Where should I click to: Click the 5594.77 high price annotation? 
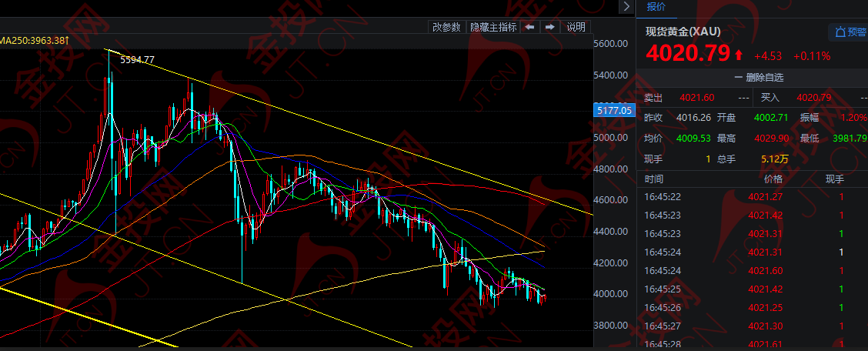[x=137, y=60]
